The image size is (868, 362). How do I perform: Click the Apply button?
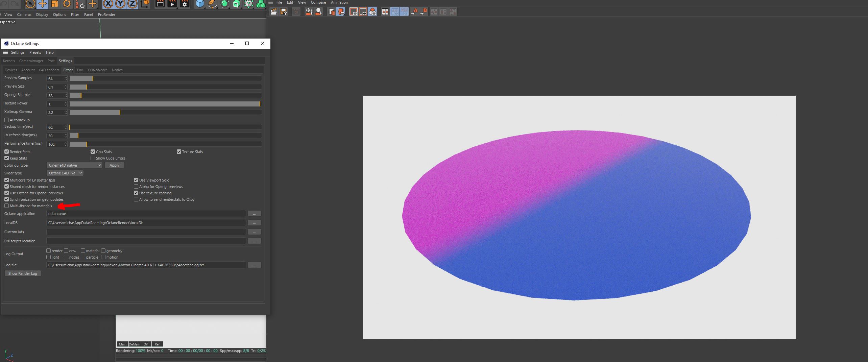tap(115, 165)
